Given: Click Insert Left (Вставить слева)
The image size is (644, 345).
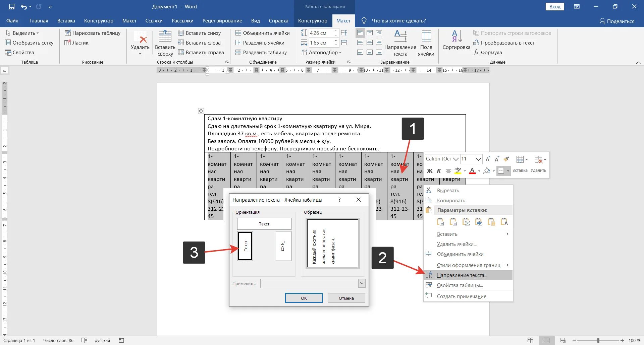Looking at the screenshot, I should [x=199, y=43].
